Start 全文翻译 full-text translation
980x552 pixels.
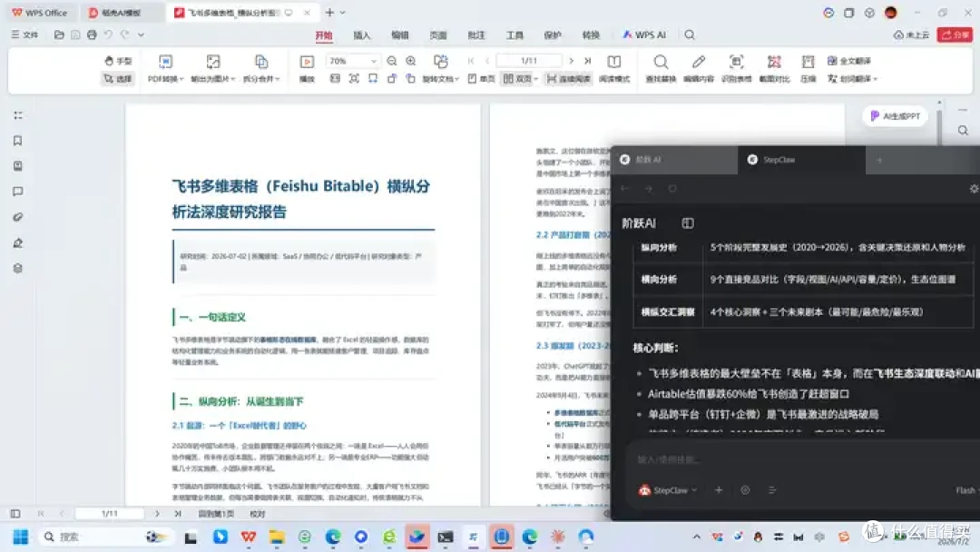coord(848,61)
